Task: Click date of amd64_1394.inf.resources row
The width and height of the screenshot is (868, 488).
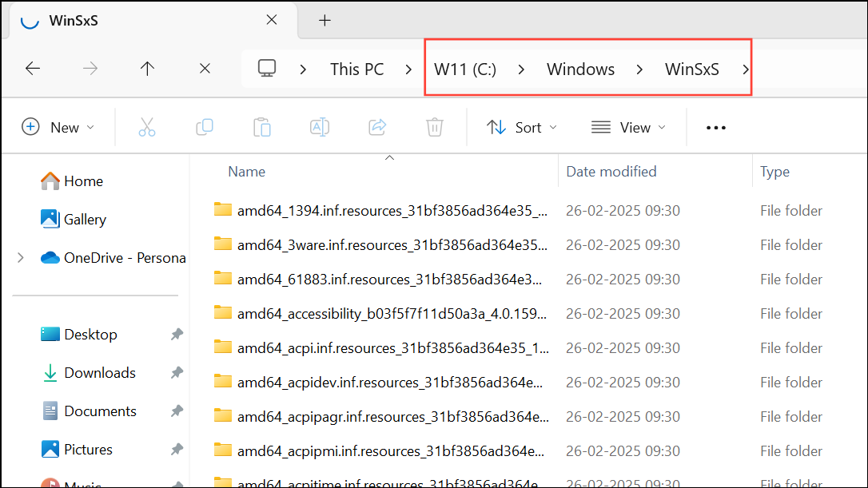Action: tap(623, 211)
